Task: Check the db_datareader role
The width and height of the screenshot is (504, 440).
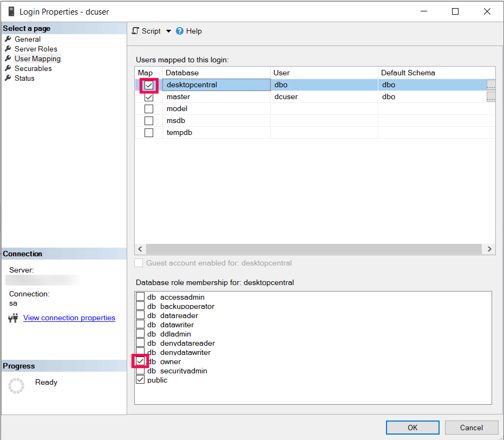Action: tap(140, 315)
